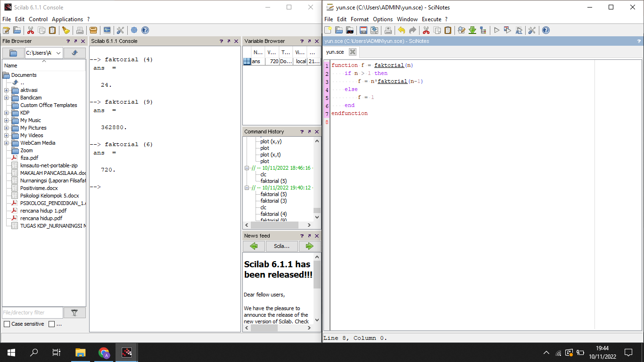This screenshot has height=362, width=644.
Task: Click Copy icon in Console toolbar
Action: pyautogui.click(x=41, y=30)
